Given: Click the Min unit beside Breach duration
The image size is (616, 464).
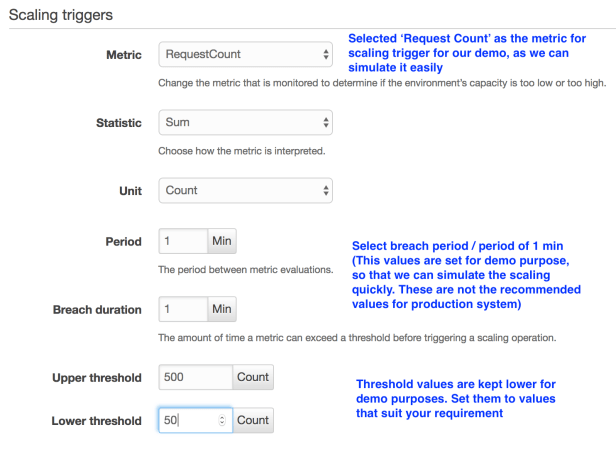Looking at the screenshot, I should click(x=222, y=309).
